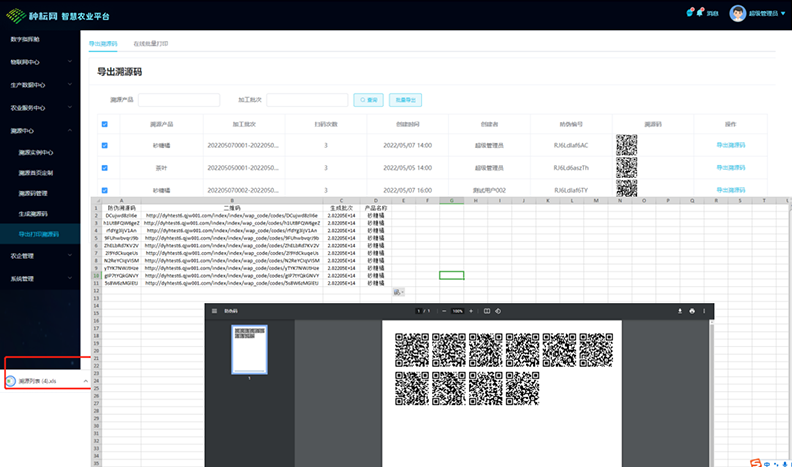Click the 二维码 column header cell
The width and height of the screenshot is (792, 467).
[x=232, y=208]
